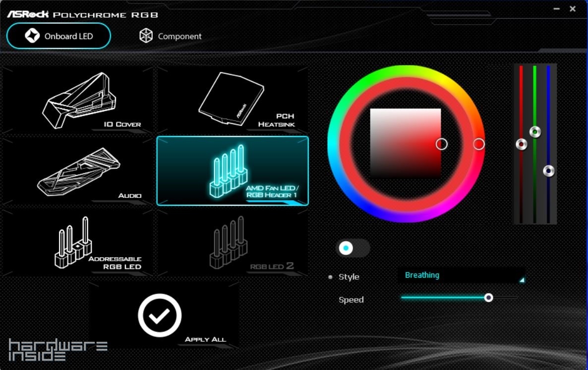The height and width of the screenshot is (370, 588).
Task: Open the Breathing style dropdown
Action: (x=461, y=276)
